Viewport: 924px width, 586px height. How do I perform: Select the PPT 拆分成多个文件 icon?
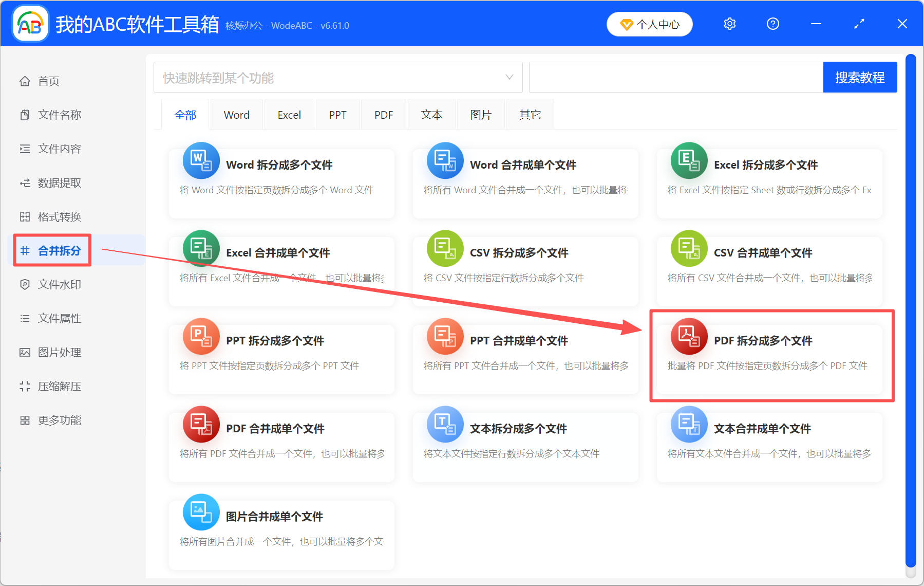pos(201,336)
